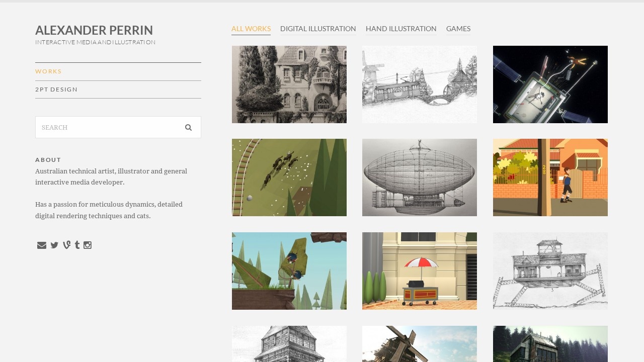Click the 'Interactive Media and Illustration' tagline

tap(95, 42)
